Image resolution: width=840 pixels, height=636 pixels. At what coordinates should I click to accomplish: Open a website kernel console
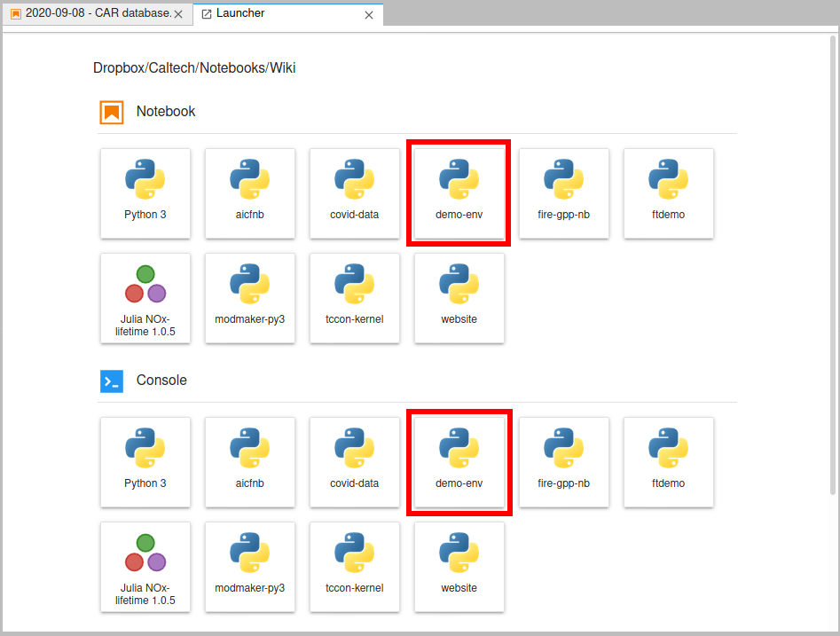[459, 567]
